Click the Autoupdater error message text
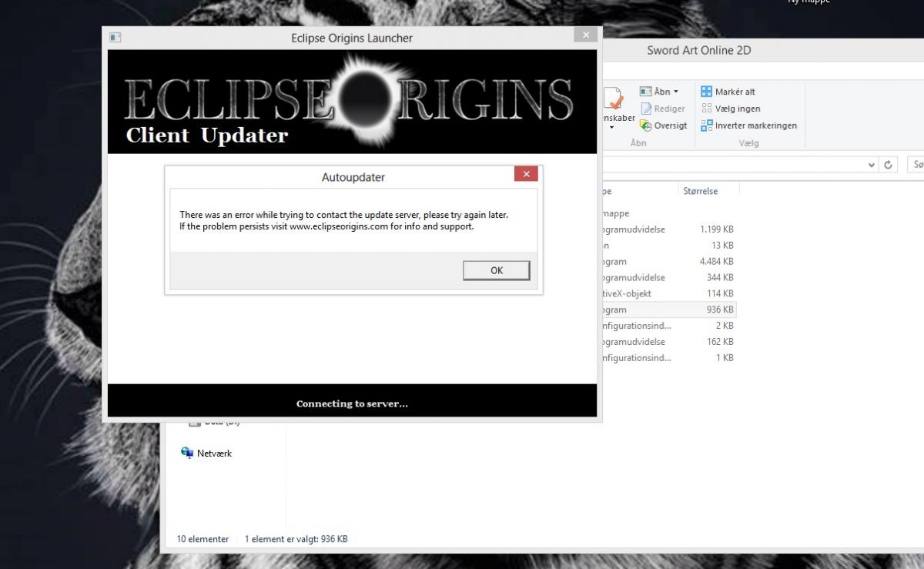Viewport: 924px width, 569px height. pos(343,220)
